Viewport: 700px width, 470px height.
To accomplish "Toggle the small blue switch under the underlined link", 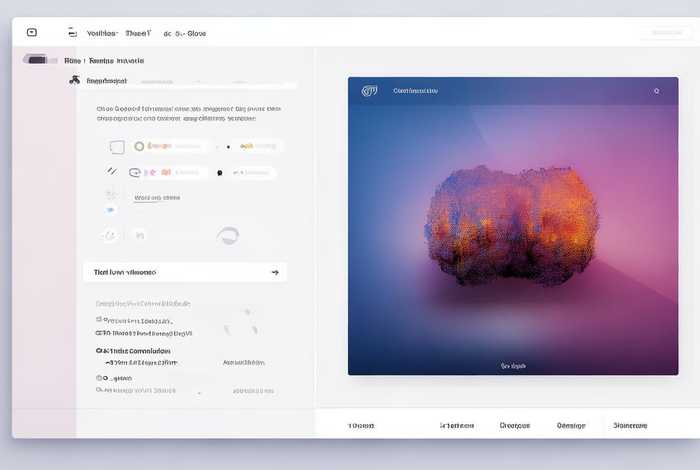I will (110, 210).
